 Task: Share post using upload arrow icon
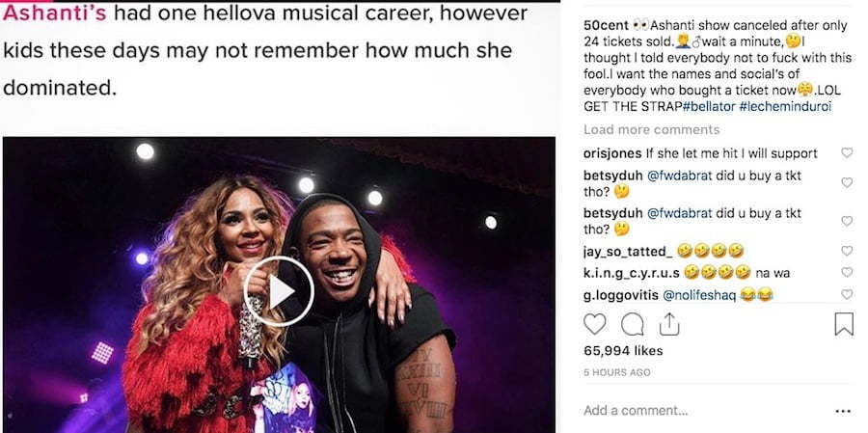pos(669,324)
